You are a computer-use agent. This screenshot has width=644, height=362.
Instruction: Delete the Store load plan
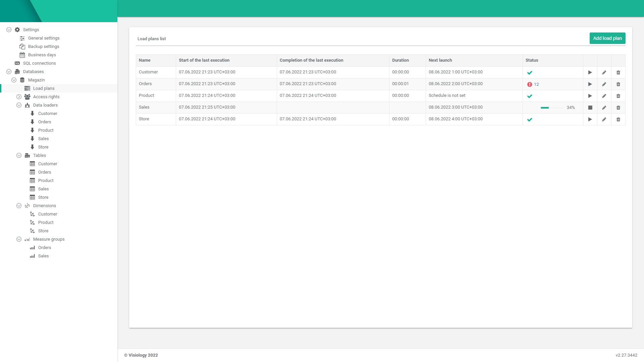618,119
